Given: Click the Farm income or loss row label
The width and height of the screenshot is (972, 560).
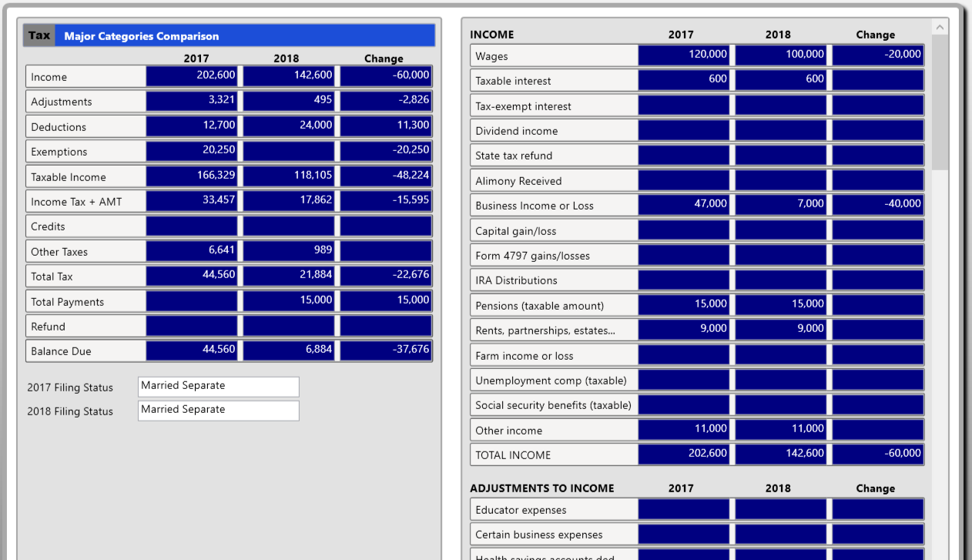Looking at the screenshot, I should (524, 356).
